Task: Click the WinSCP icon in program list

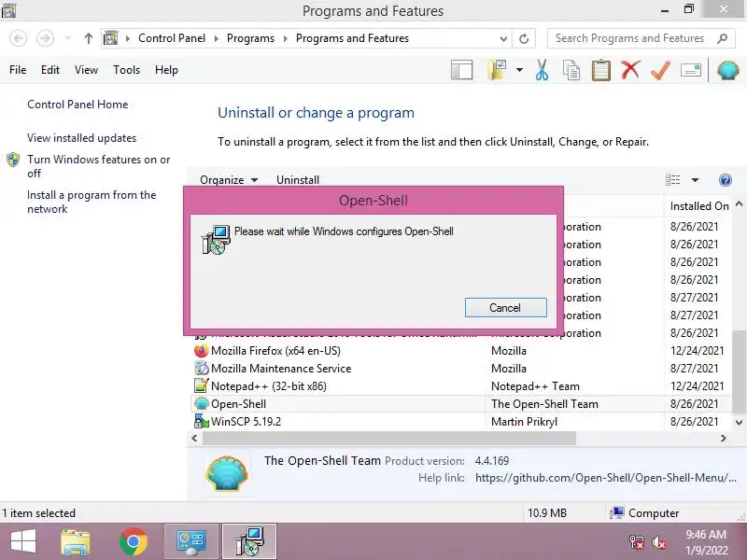Action: 201,422
